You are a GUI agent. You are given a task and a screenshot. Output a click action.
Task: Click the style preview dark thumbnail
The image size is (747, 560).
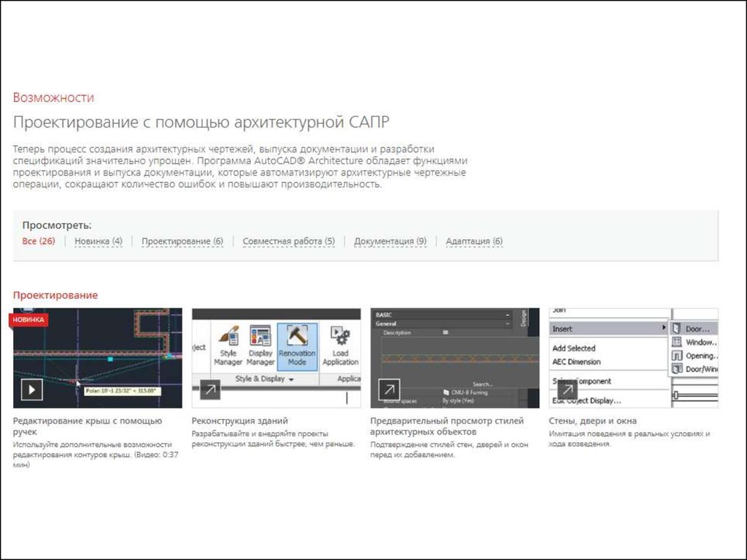pyautogui.click(x=455, y=358)
